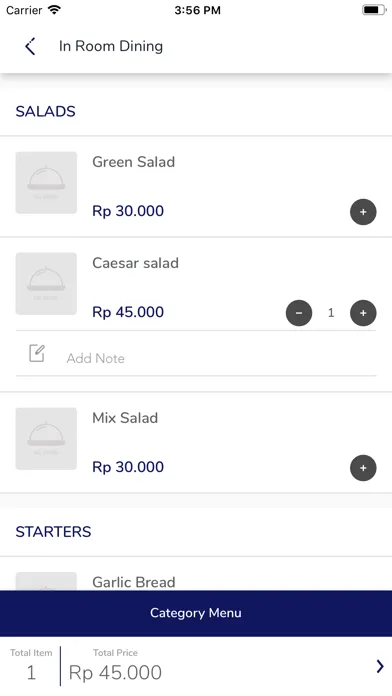This screenshot has height=696, width=392.
Task: Select the Green Salad item name
Action: pyautogui.click(x=134, y=162)
